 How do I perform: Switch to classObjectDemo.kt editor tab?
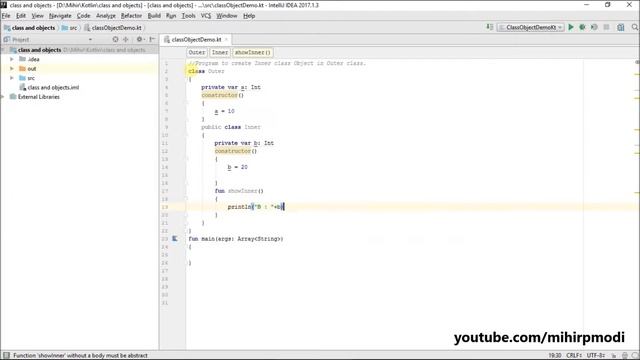[196, 40]
